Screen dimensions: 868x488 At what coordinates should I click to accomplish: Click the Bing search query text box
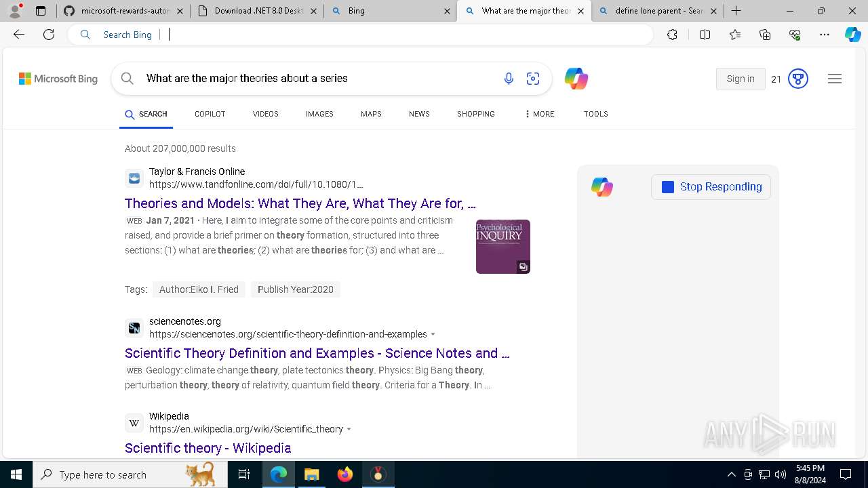coord(319,79)
